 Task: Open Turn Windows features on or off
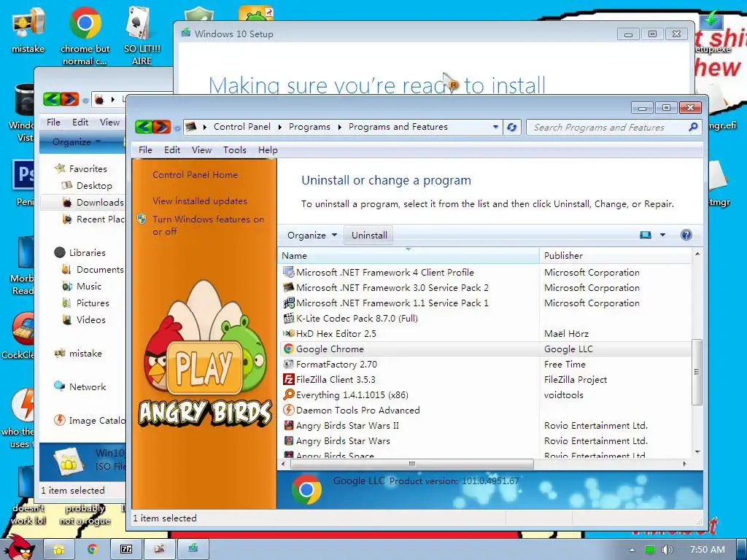(x=208, y=225)
